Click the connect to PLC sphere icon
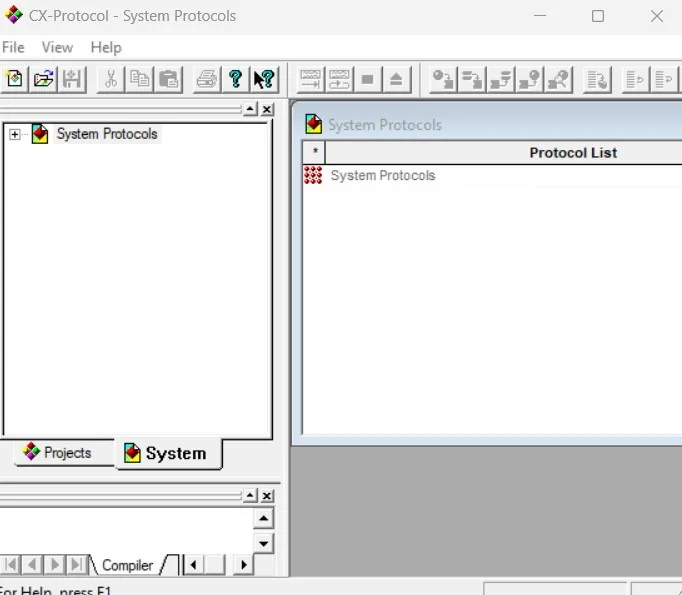The width and height of the screenshot is (682, 595). tap(529, 80)
